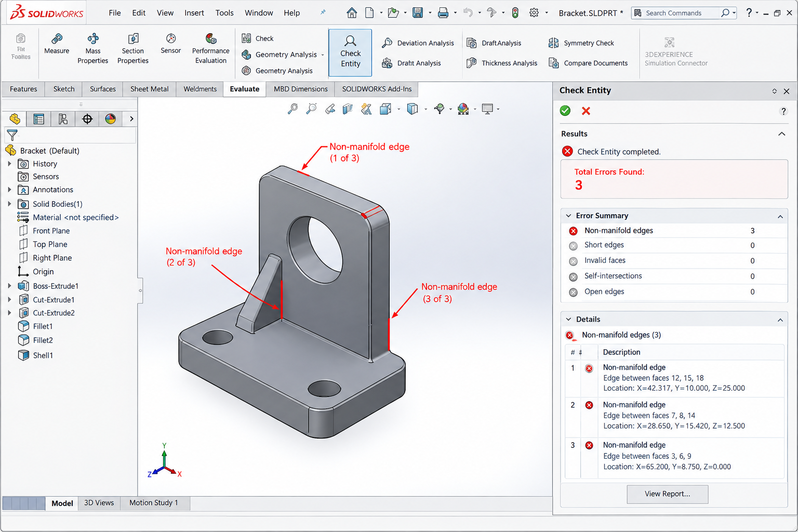Select the Measure tool

point(57,44)
